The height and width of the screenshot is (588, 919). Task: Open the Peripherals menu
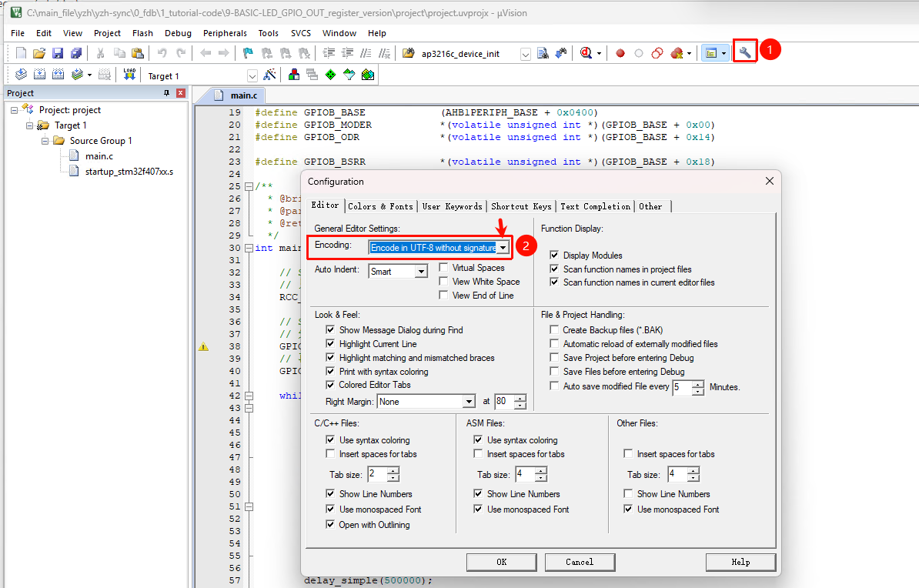tap(225, 33)
